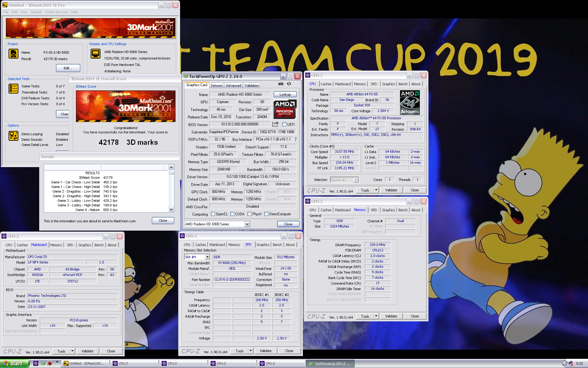This screenshot has width=588, height=368.
Task: Click the Bus Interface question mark icon
Action: (296, 139)
